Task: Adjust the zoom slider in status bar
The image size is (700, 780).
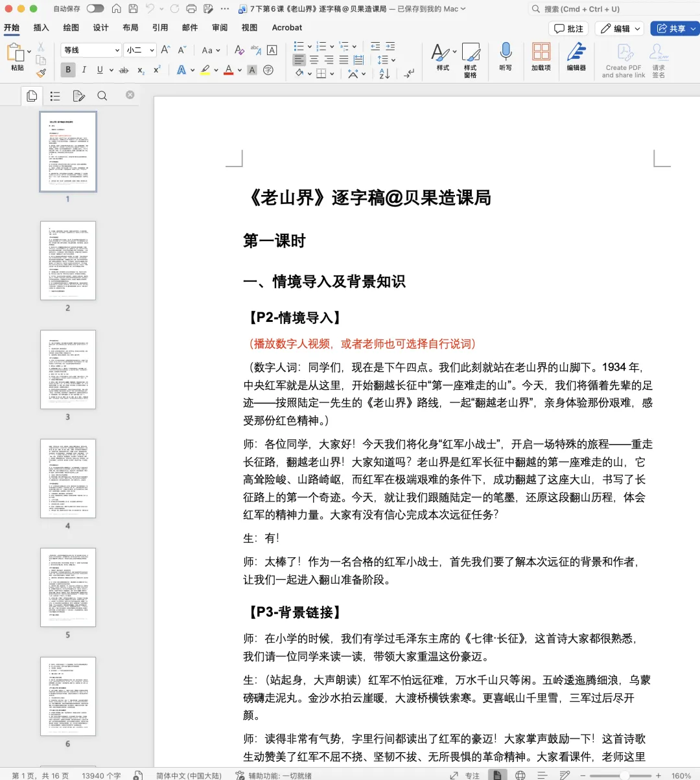Action: 624,775
